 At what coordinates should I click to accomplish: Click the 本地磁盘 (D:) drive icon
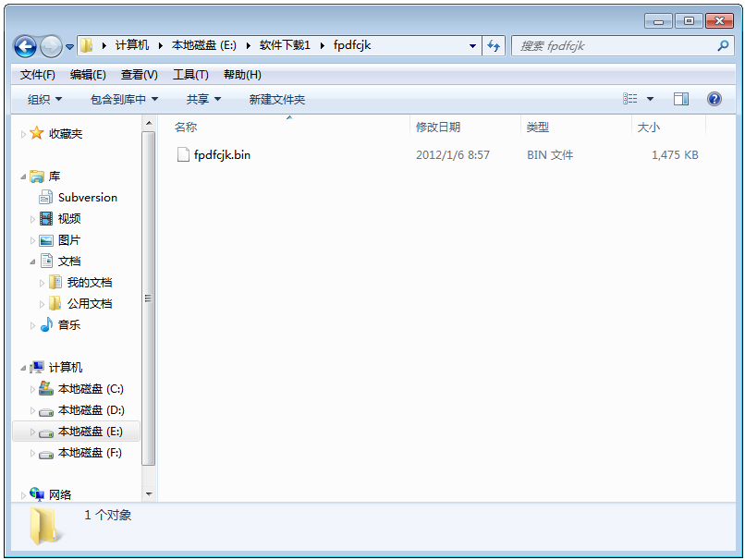click(46, 411)
